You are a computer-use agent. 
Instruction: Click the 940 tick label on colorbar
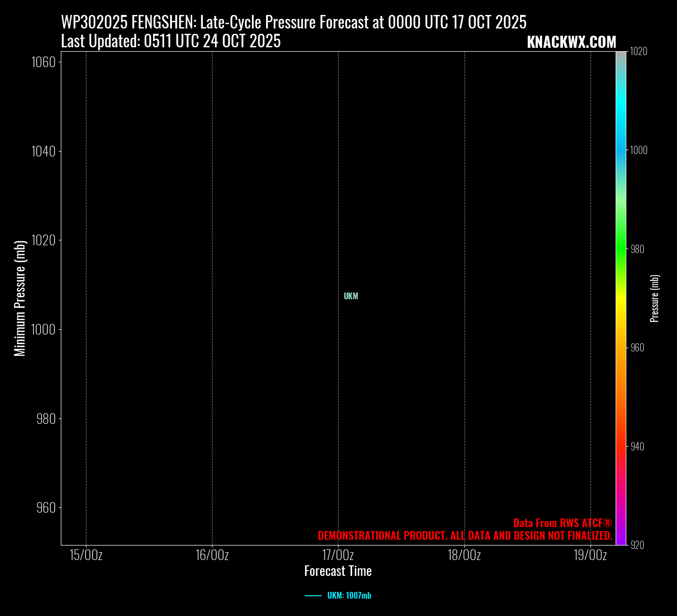click(637, 447)
